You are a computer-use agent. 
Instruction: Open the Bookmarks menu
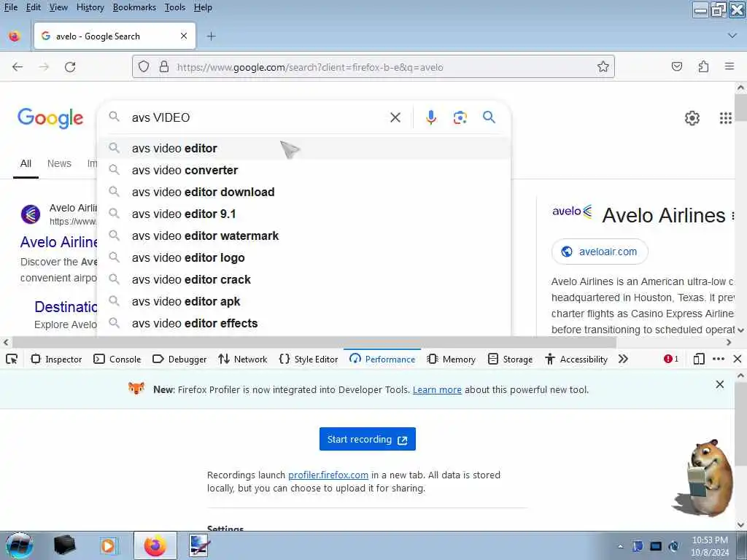point(134,7)
